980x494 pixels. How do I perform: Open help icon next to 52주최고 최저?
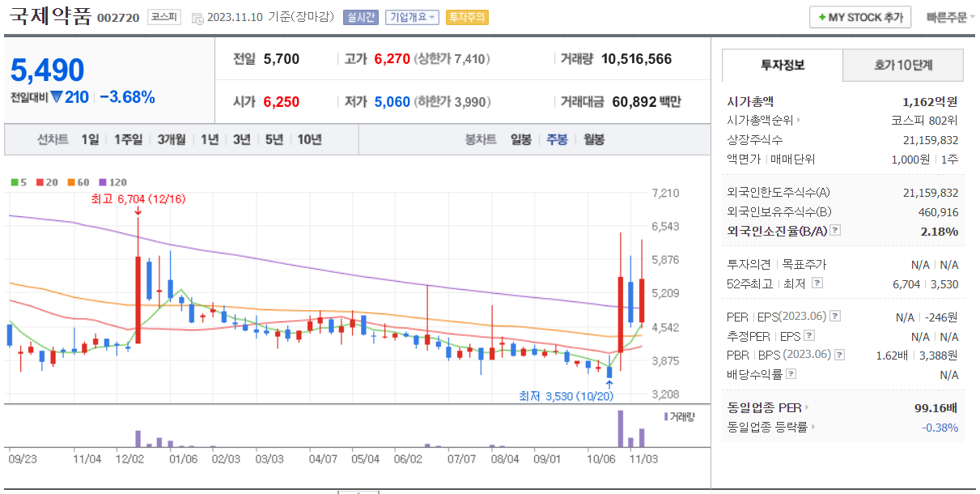817,283
